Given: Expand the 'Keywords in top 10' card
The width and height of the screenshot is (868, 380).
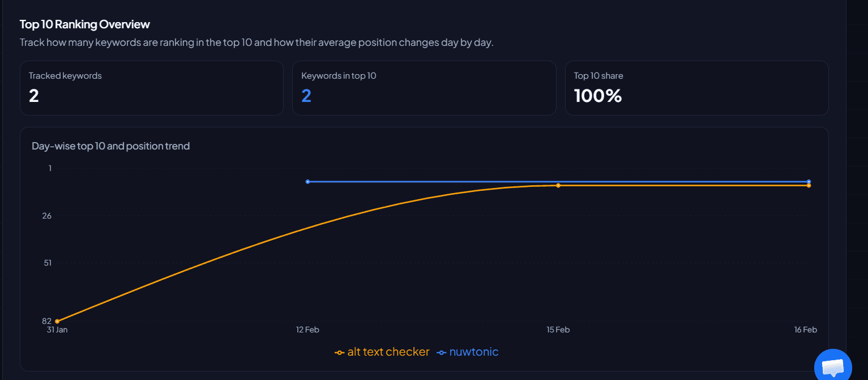Looking at the screenshot, I should [424, 88].
